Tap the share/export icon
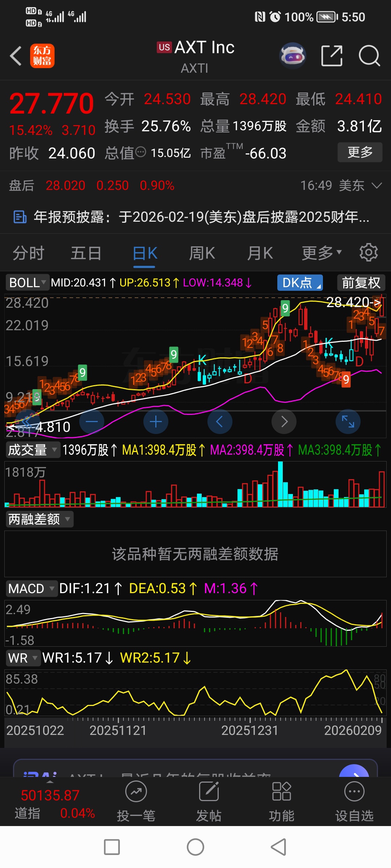The image size is (391, 868). click(x=332, y=56)
